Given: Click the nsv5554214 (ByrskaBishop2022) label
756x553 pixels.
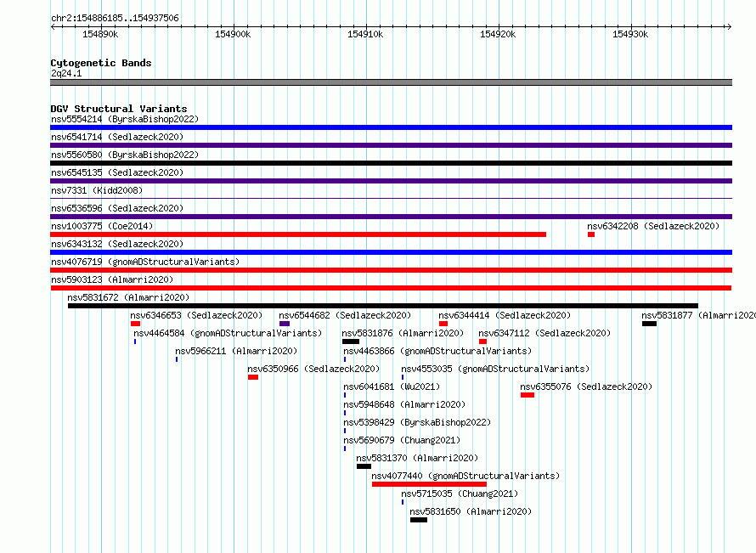Looking at the screenshot, I should (x=125, y=119).
